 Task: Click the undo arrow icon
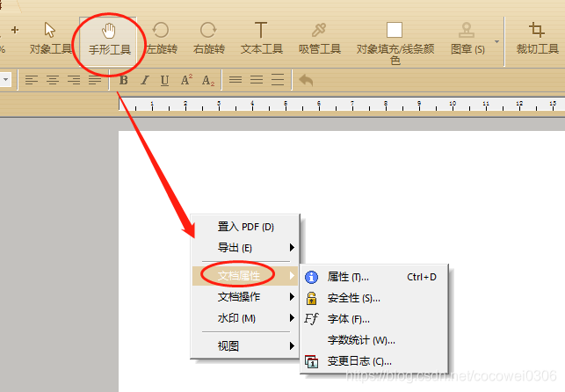point(306,80)
